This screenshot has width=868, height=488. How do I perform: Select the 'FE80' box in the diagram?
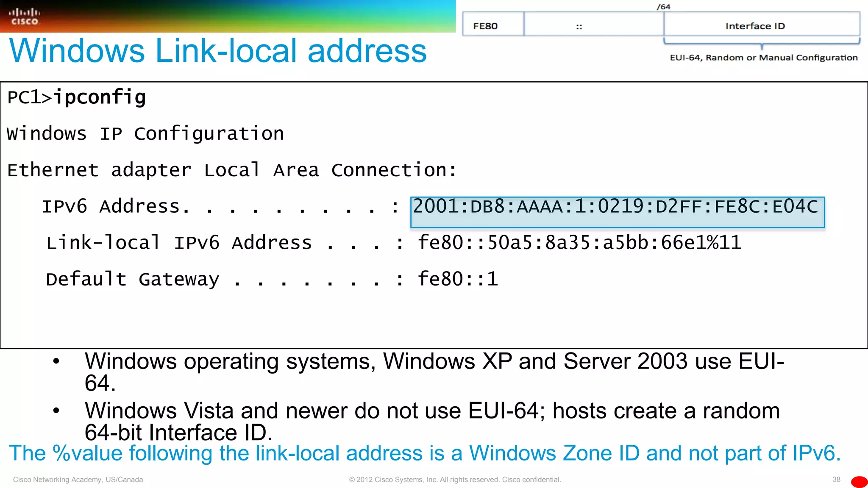coord(493,24)
